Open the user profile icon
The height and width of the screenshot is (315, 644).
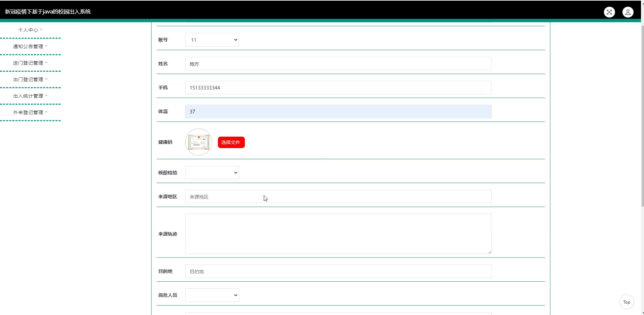[x=628, y=12]
